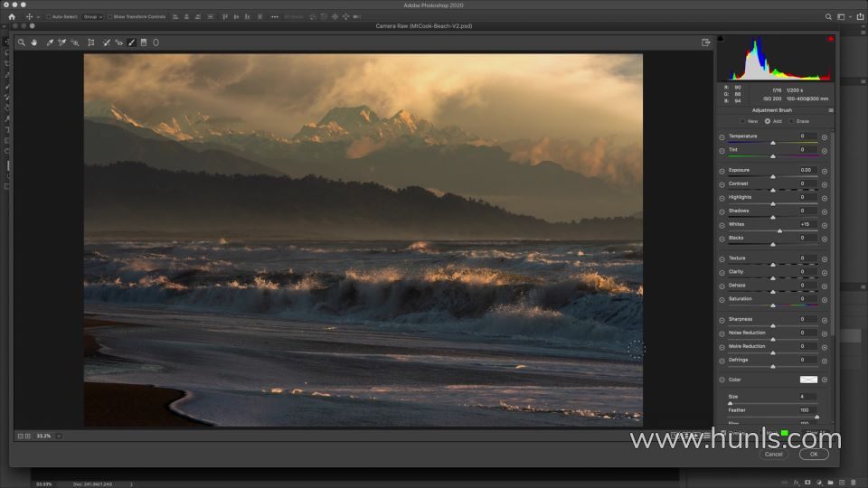The height and width of the screenshot is (488, 868).
Task: Decrease Temperature with the minus button
Action: point(722,136)
